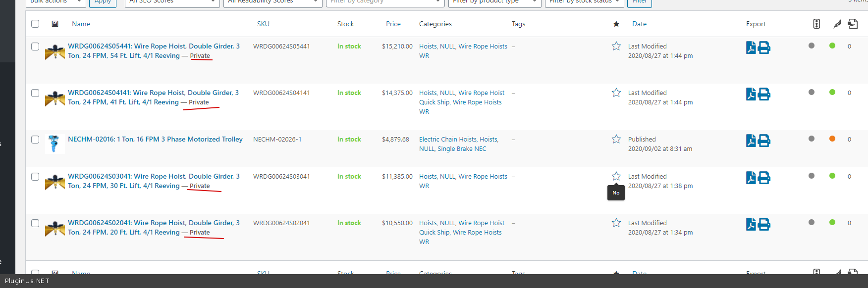Click the product image column header icon

pos(55,24)
